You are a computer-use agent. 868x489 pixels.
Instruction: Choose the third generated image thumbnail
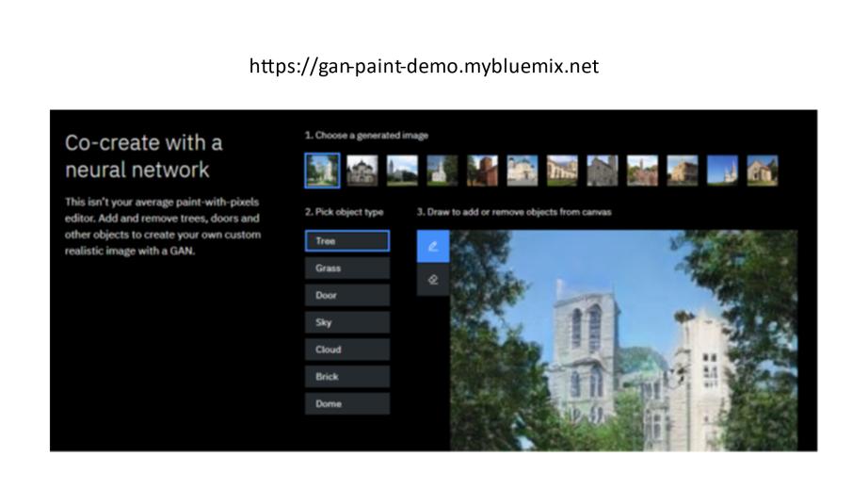click(x=402, y=171)
